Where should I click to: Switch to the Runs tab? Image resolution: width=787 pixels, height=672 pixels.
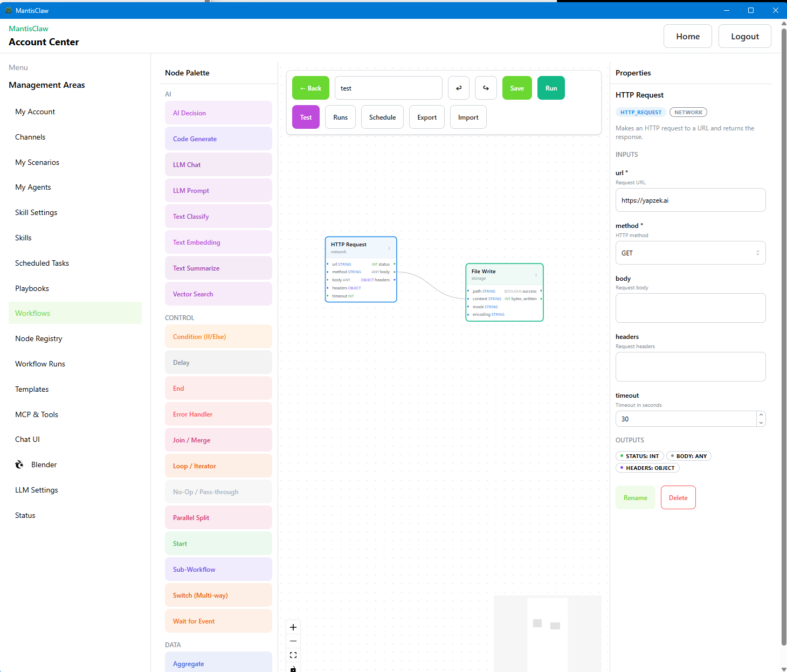click(x=340, y=117)
